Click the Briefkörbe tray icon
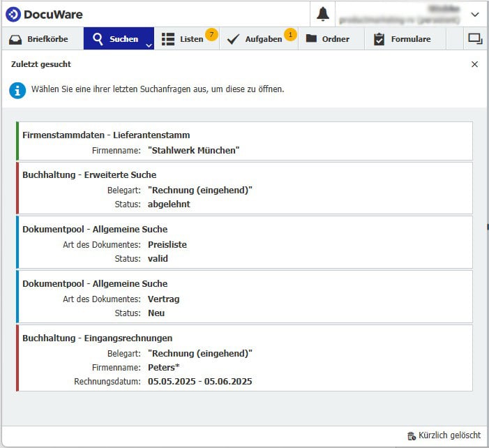 coord(15,39)
